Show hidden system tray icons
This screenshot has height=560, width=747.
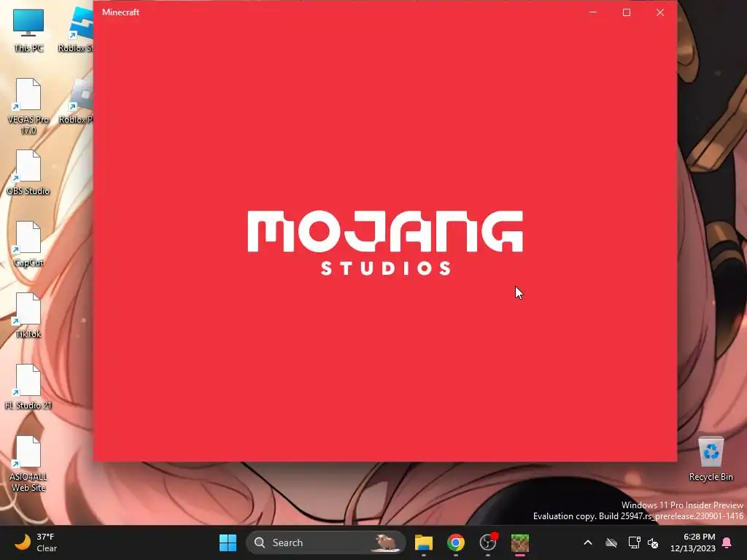588,542
